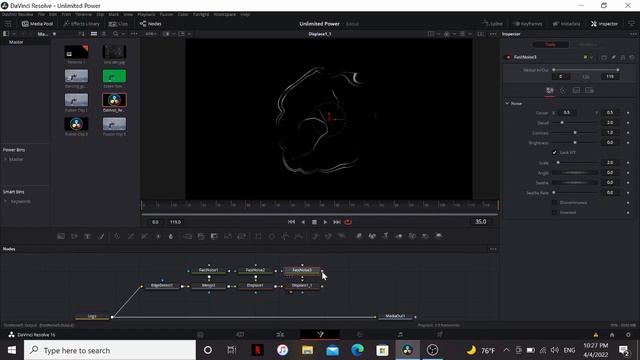Switch to the Color page
Viewport: 640px width, 360px height.
tap(360, 335)
